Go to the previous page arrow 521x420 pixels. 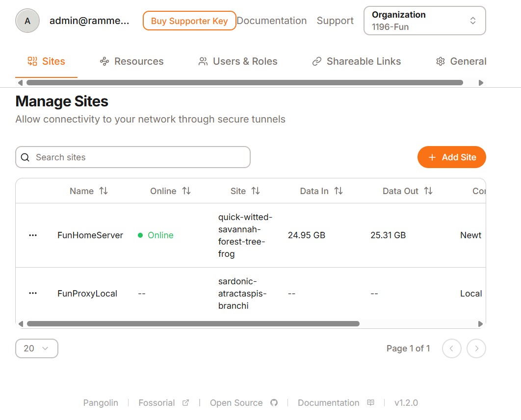tap(451, 348)
